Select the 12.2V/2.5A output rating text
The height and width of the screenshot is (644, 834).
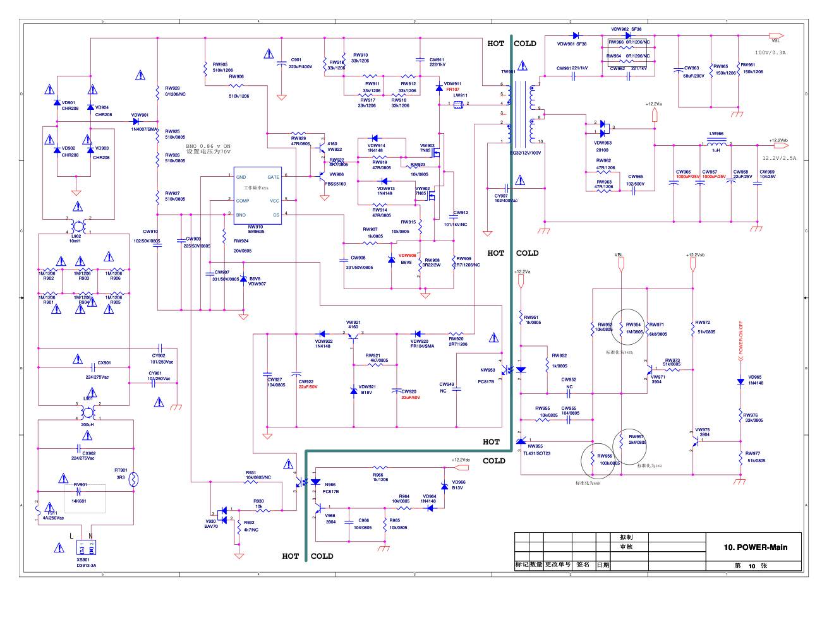pyautogui.click(x=779, y=158)
